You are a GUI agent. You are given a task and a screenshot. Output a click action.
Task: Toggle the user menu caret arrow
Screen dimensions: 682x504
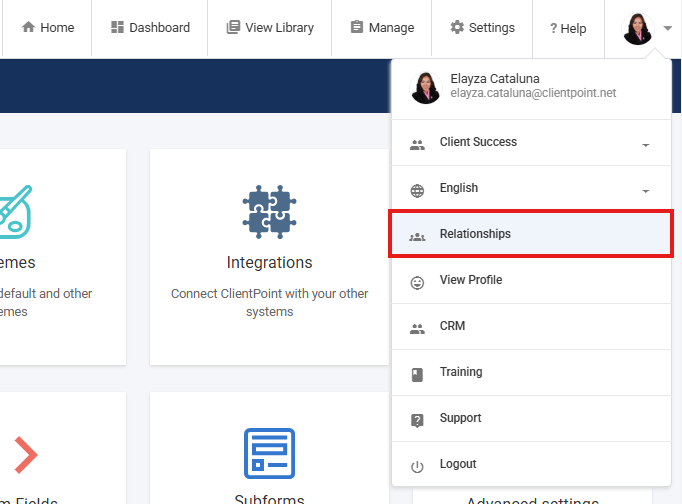click(667, 28)
